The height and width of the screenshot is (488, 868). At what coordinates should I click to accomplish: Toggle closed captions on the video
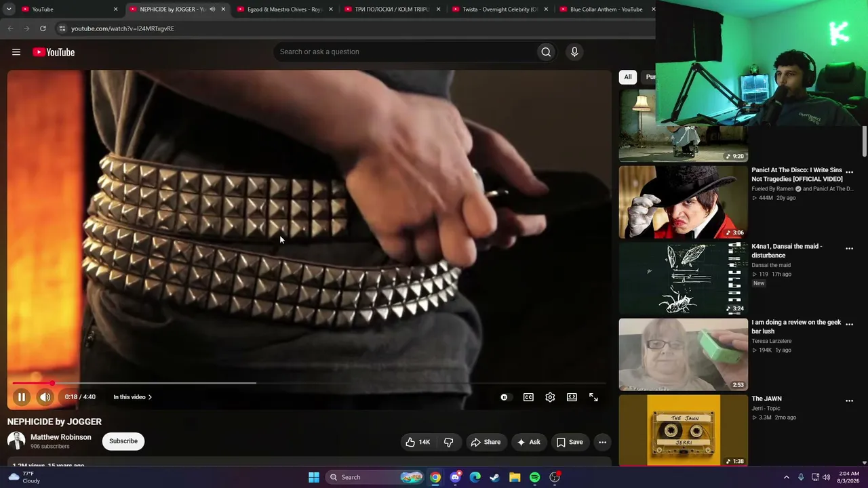point(528,397)
